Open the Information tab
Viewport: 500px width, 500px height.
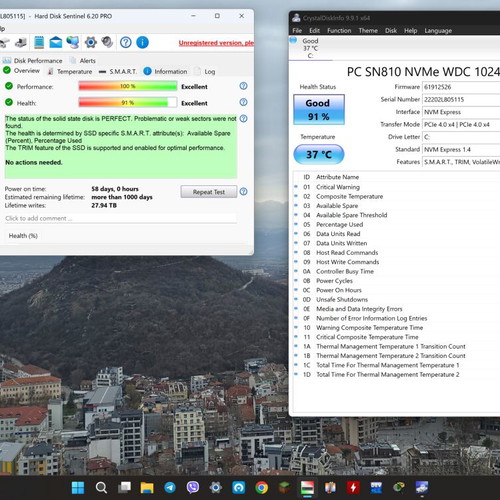click(x=165, y=71)
